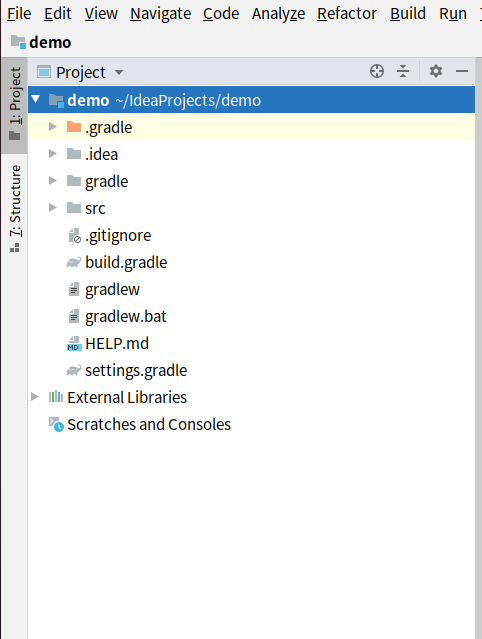The image size is (482, 639).
Task: Open the Build menu
Action: tap(407, 13)
